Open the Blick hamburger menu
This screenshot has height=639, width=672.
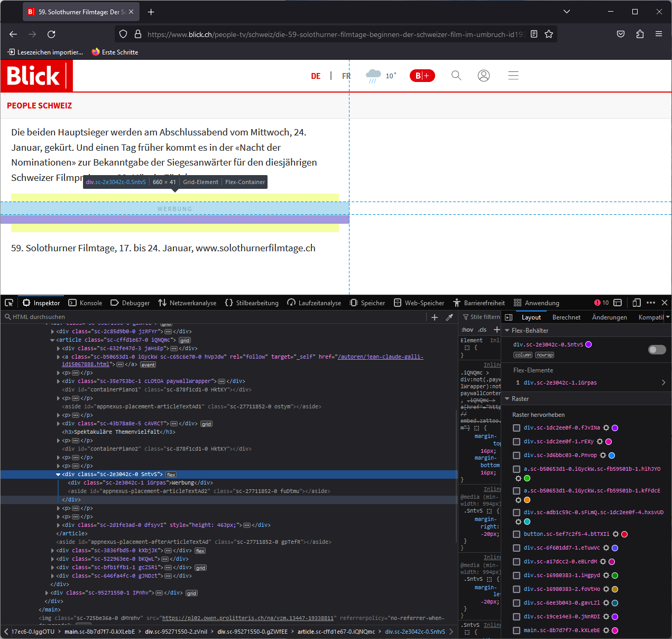513,76
